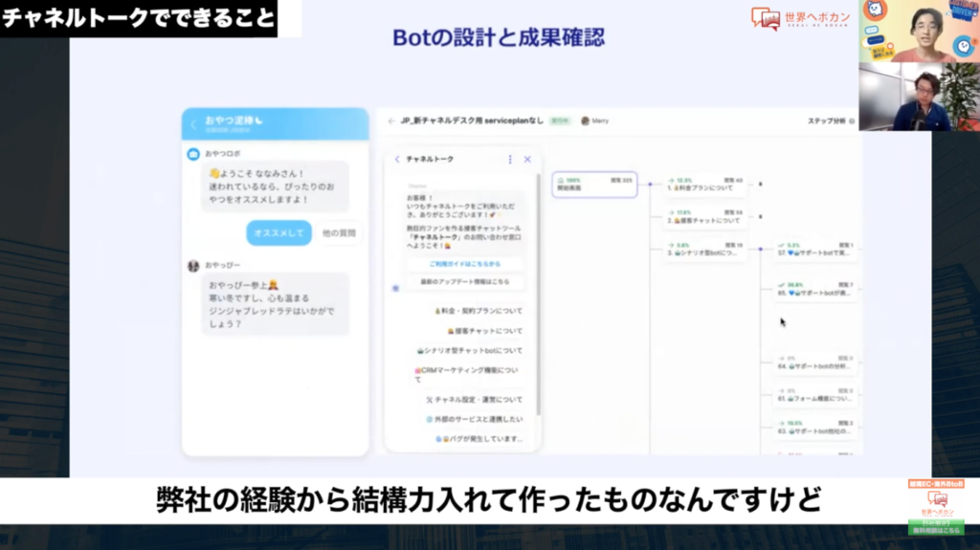Click the 他の質問 button
This screenshot has width=980, height=550.
point(339,233)
